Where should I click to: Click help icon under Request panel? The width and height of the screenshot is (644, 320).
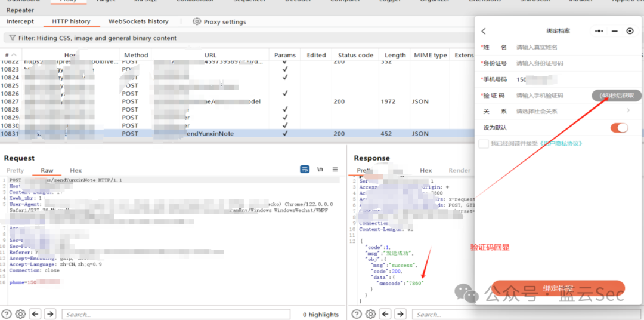(x=7, y=314)
